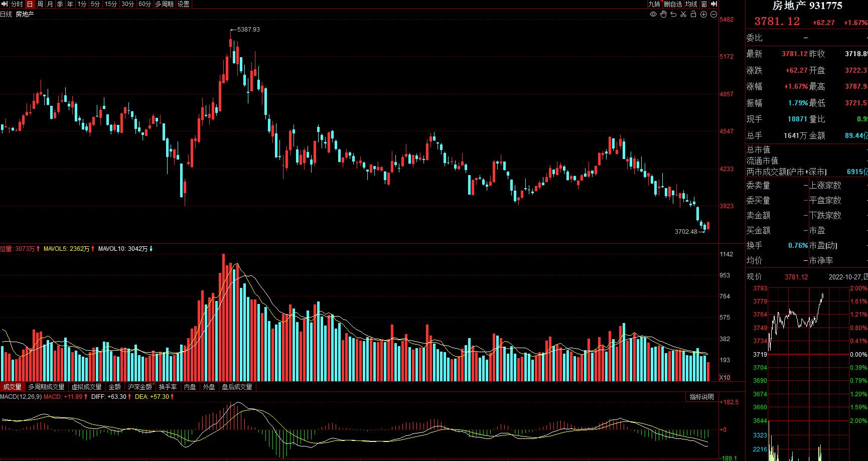Switch to 30分 chart period
868x461 pixels.
click(x=128, y=4)
